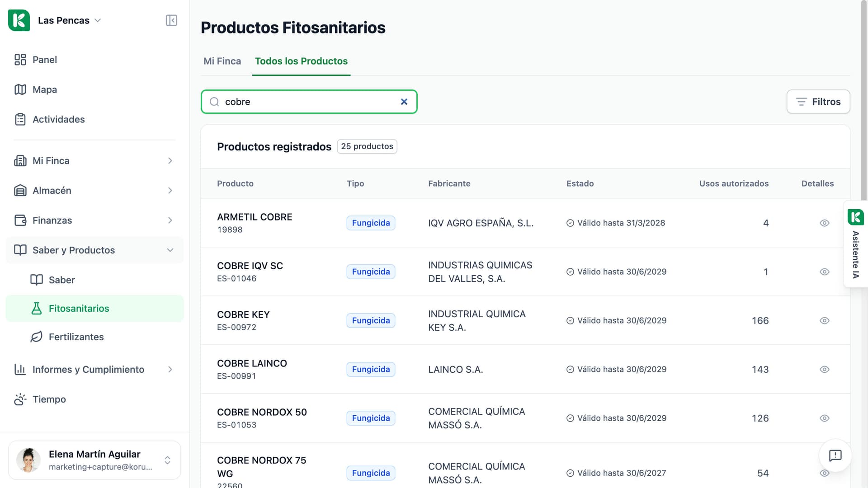Screen dimensions: 868x488
Task: View details eye icon for COBRE NORDOX 50
Action: 825,418
